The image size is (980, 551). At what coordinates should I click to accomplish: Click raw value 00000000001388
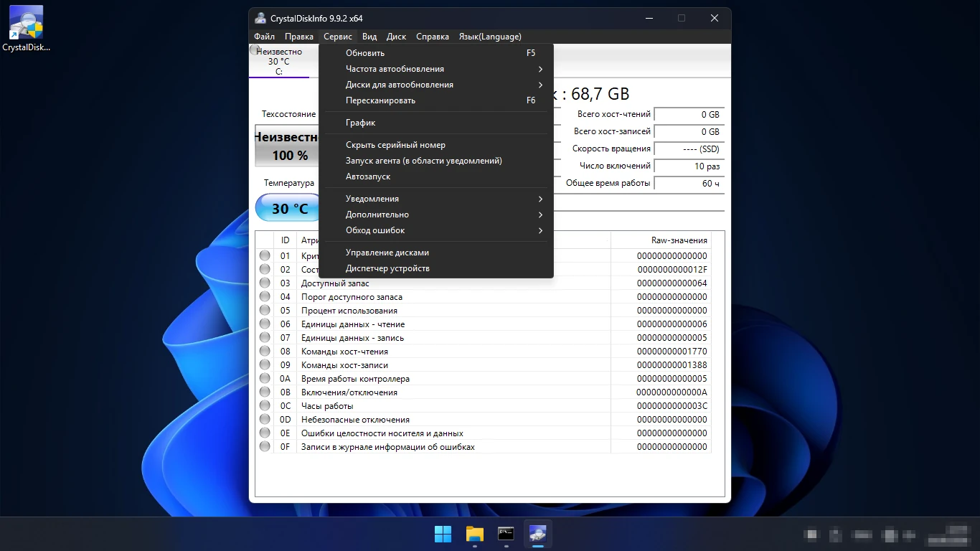pyautogui.click(x=672, y=365)
